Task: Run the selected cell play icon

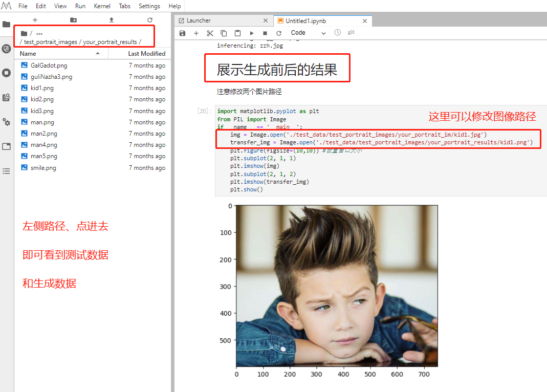Action: coord(252,33)
